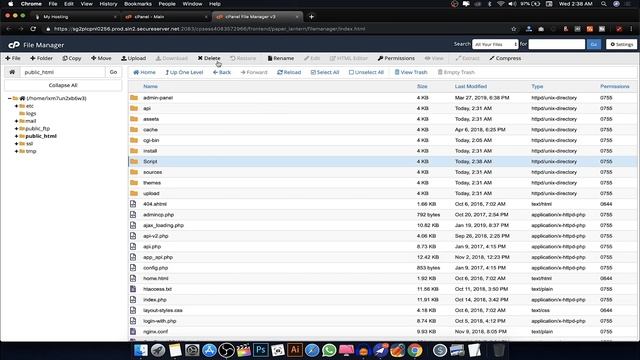The width and height of the screenshot is (640, 360).
Task: Select the 404.shtml file icon
Action: pos(133,204)
